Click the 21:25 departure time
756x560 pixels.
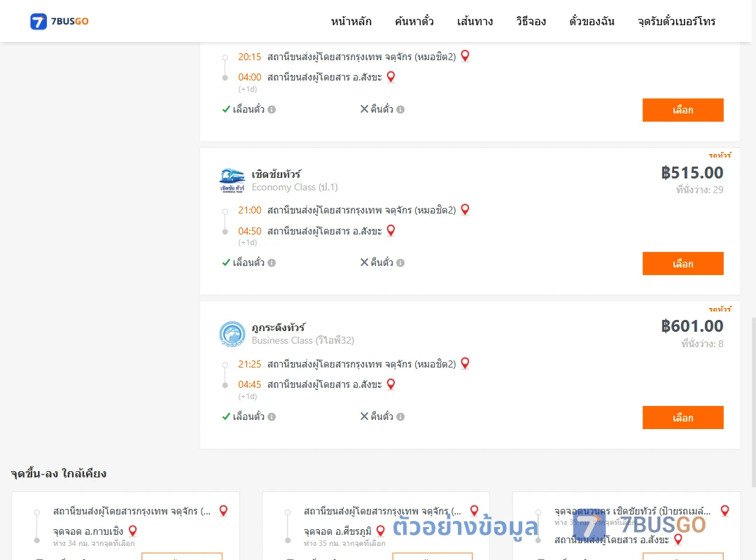tap(250, 364)
